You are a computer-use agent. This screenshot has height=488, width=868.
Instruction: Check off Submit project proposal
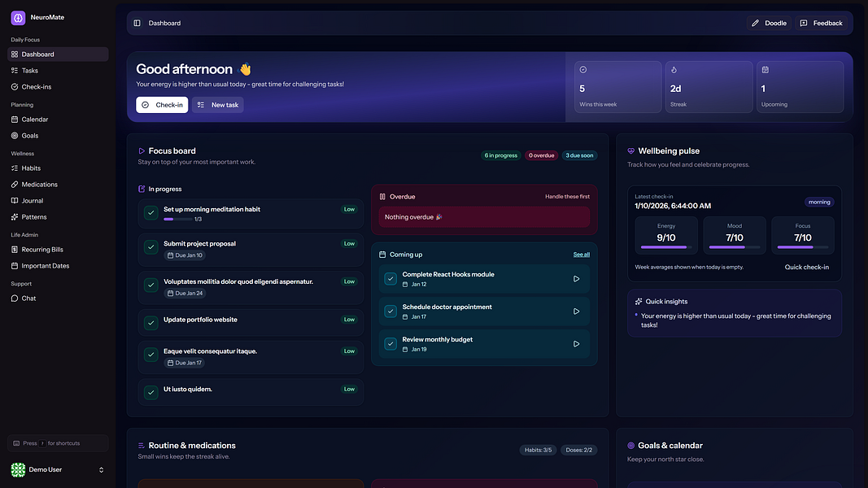(151, 247)
